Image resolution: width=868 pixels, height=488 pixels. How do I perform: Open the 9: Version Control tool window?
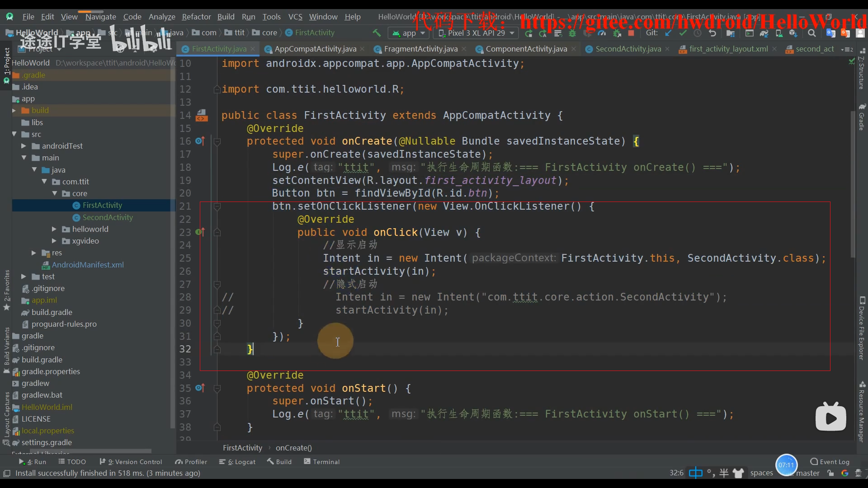click(x=131, y=462)
